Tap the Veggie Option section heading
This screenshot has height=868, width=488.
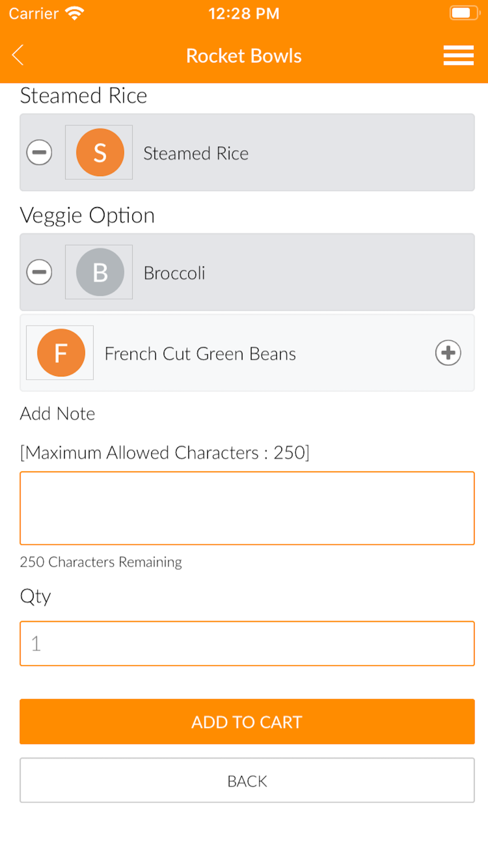point(87,215)
